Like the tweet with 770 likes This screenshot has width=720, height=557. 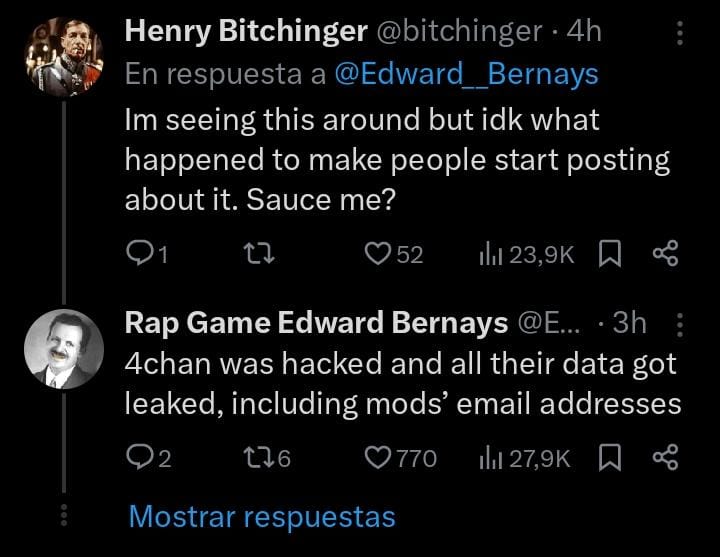400,458
